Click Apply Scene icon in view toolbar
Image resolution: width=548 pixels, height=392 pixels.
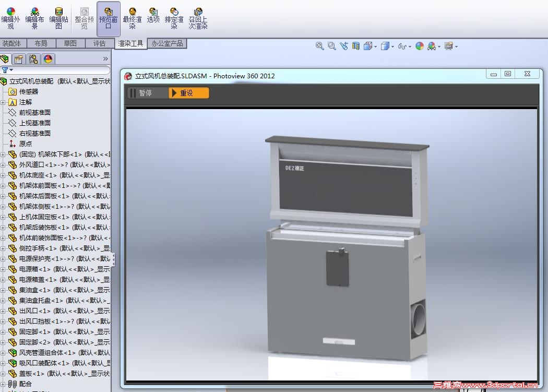tap(432, 46)
